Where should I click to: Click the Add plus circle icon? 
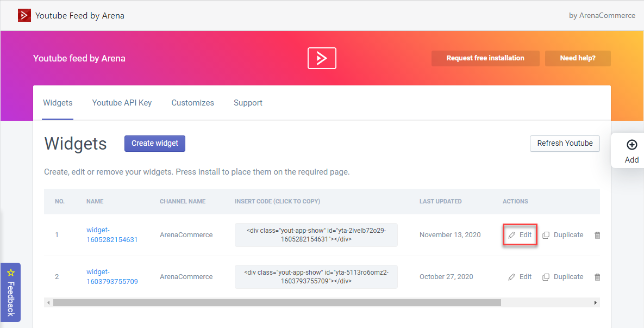click(x=632, y=145)
